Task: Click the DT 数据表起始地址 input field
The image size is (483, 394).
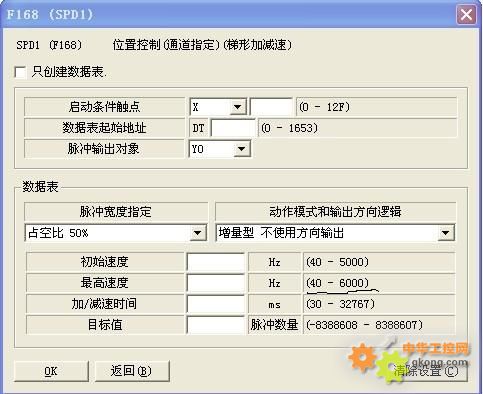Action: point(233,128)
